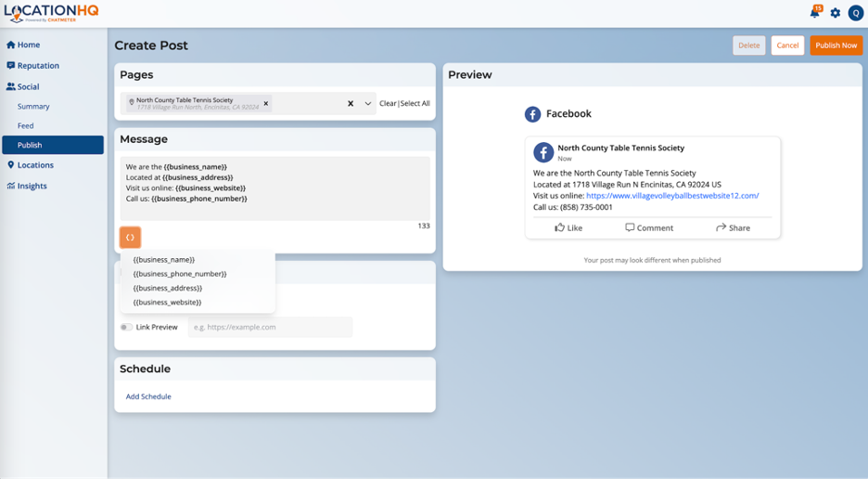Click the Link Preview URL input field
Image resolution: width=868 pixels, height=479 pixels.
pyautogui.click(x=270, y=327)
